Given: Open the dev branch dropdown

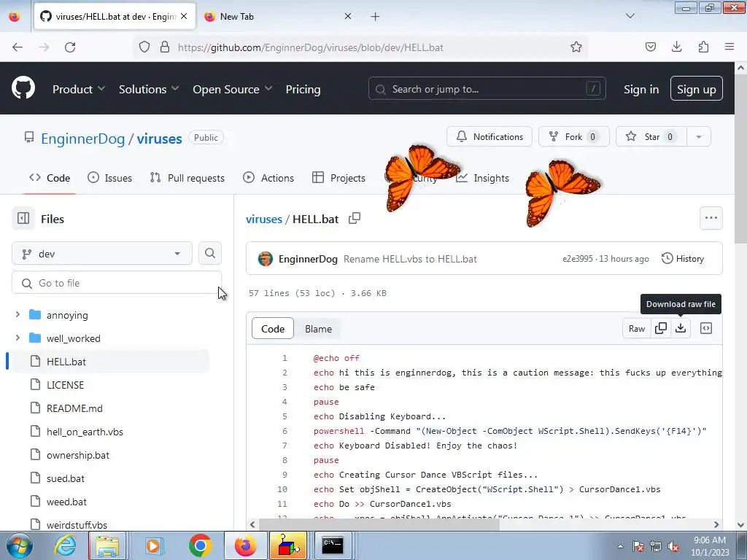Looking at the screenshot, I should 102,253.
